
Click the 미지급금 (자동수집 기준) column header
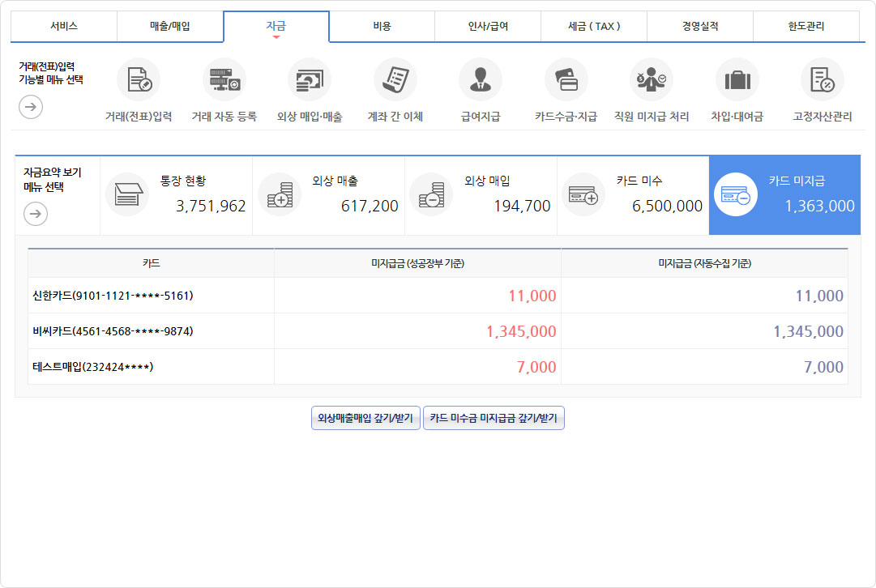coord(704,263)
